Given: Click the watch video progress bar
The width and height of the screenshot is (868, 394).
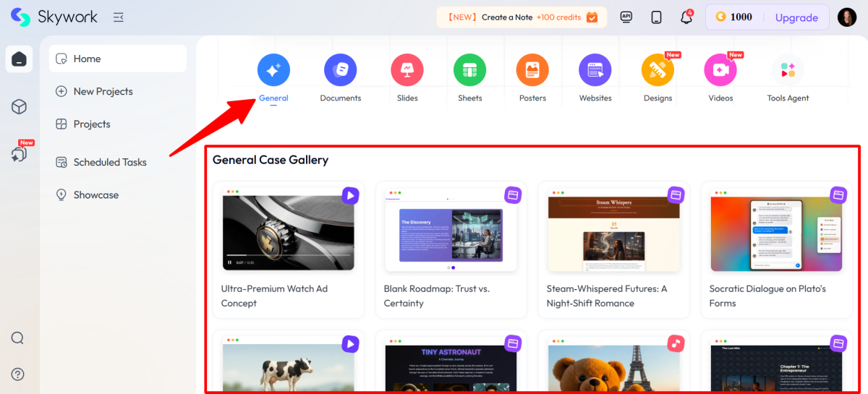Looking at the screenshot, I should pyautogui.click(x=289, y=255).
